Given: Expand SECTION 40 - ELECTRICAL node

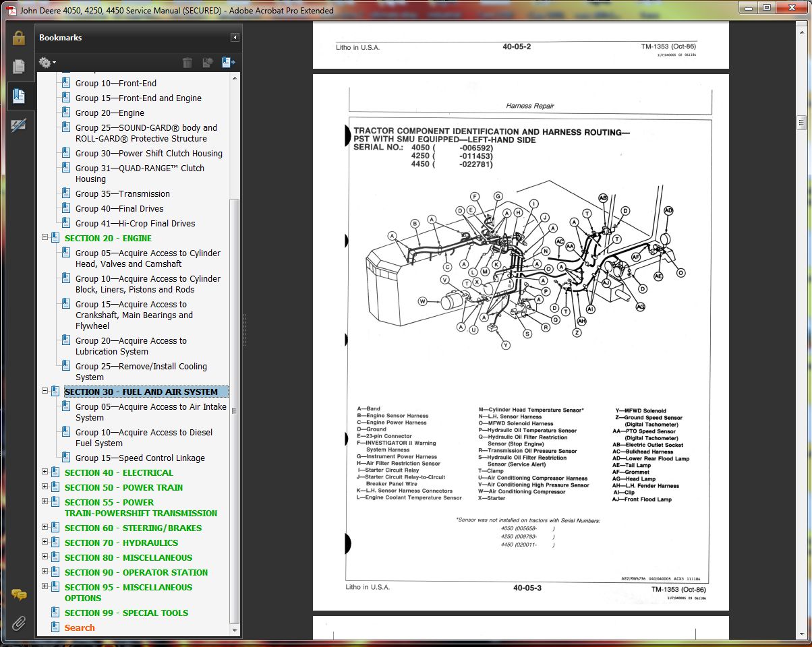Looking at the screenshot, I should click(x=45, y=472).
